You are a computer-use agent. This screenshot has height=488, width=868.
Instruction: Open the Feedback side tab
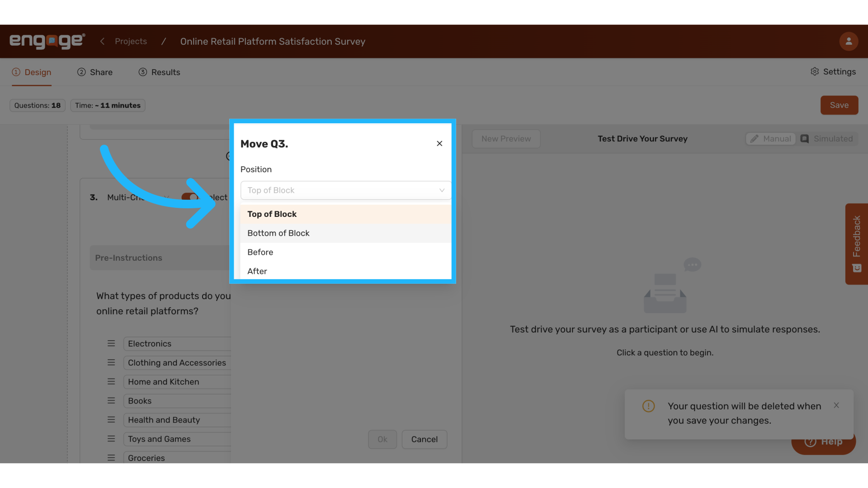(857, 244)
